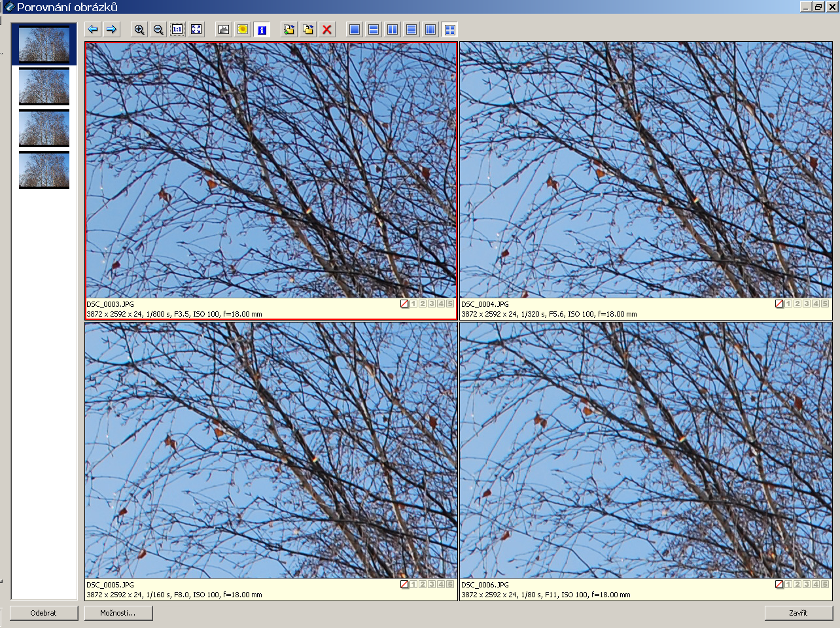840x628 pixels.
Task: Toggle the yellow flower highlight icon
Action: [x=243, y=29]
